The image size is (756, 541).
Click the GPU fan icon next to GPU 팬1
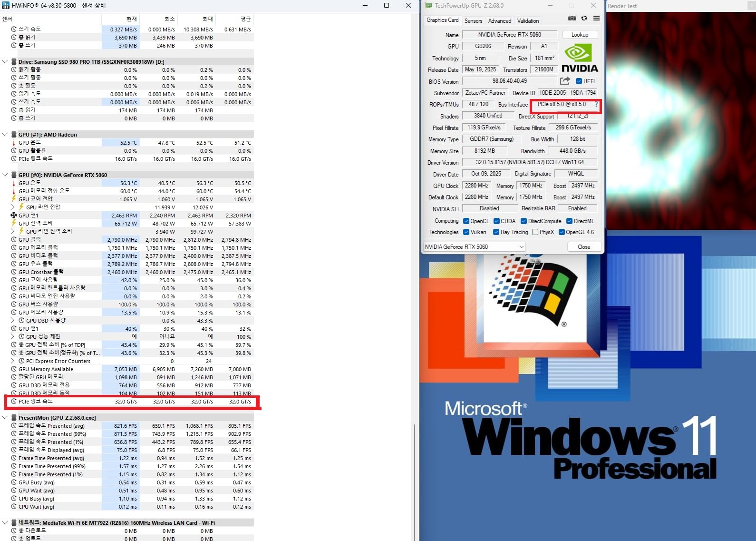pos(13,215)
